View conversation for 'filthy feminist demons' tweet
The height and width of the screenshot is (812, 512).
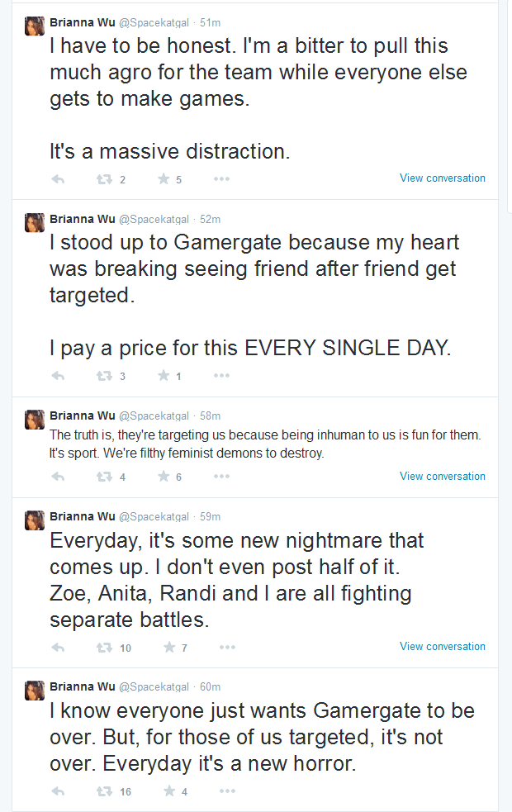coord(443,476)
